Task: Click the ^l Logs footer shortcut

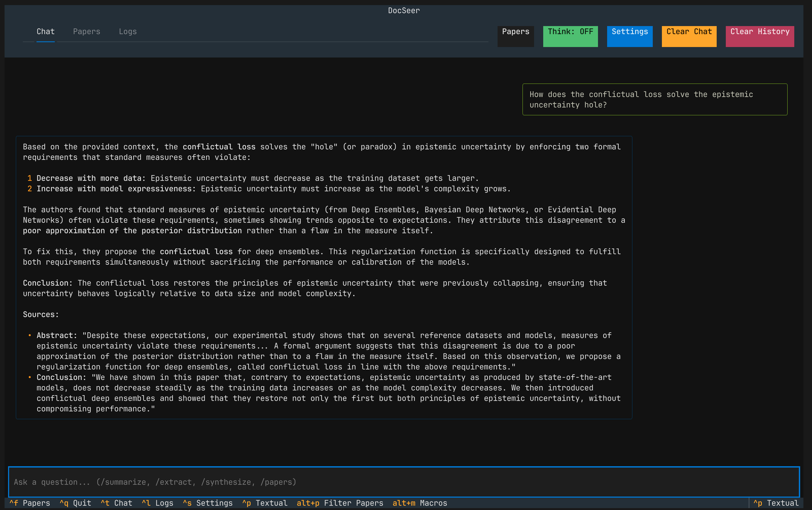Action: (x=158, y=503)
